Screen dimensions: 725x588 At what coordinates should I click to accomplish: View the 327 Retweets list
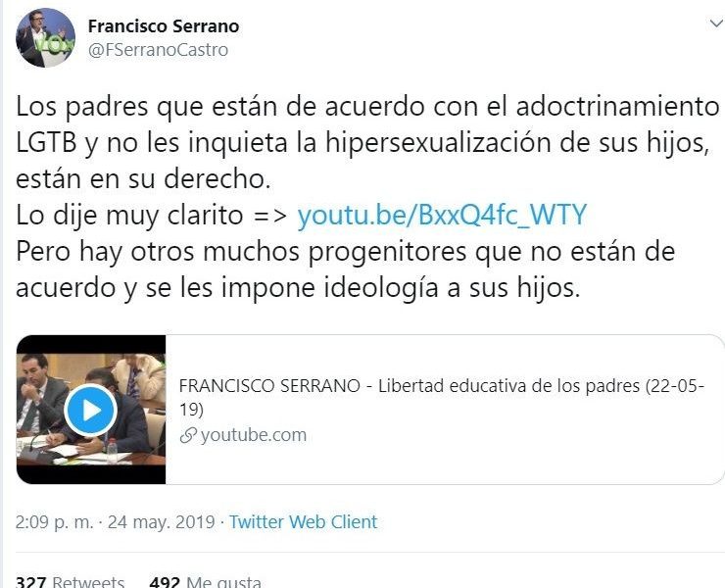click(x=70, y=581)
